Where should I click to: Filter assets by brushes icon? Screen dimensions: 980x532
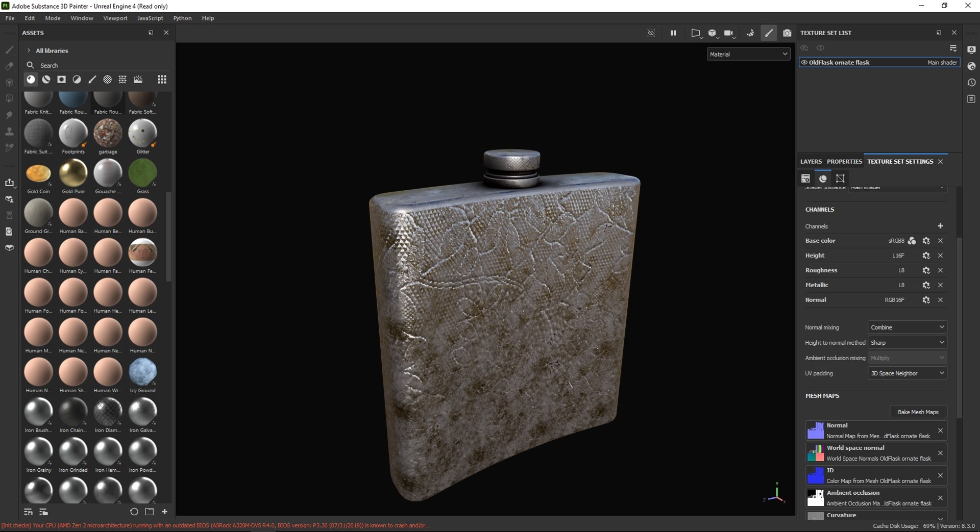[92, 79]
